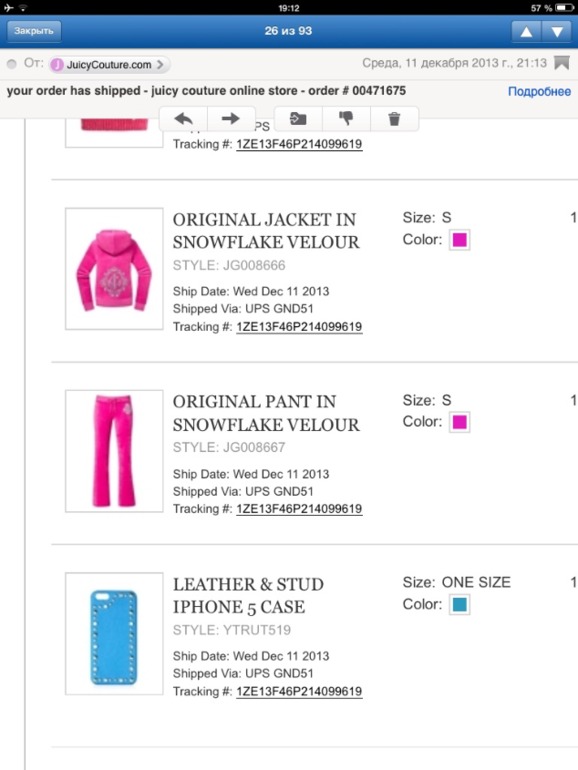Move message to folder icon
The width and height of the screenshot is (578, 770).
coord(298,118)
